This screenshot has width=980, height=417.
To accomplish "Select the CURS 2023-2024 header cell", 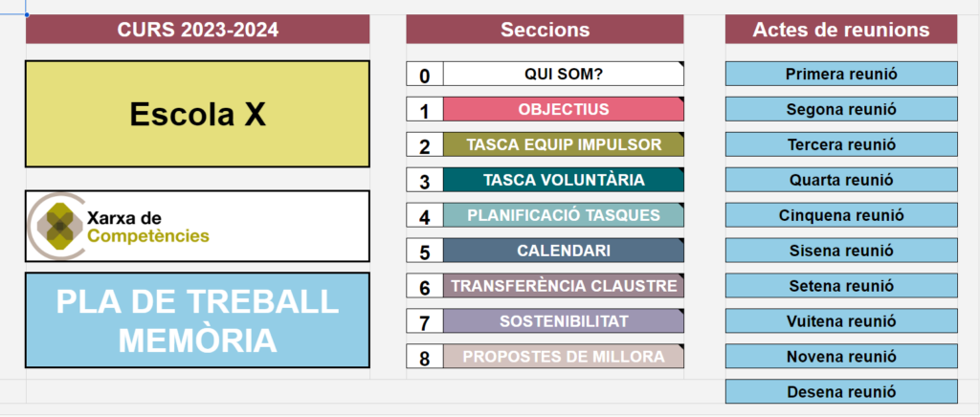I will [197, 30].
